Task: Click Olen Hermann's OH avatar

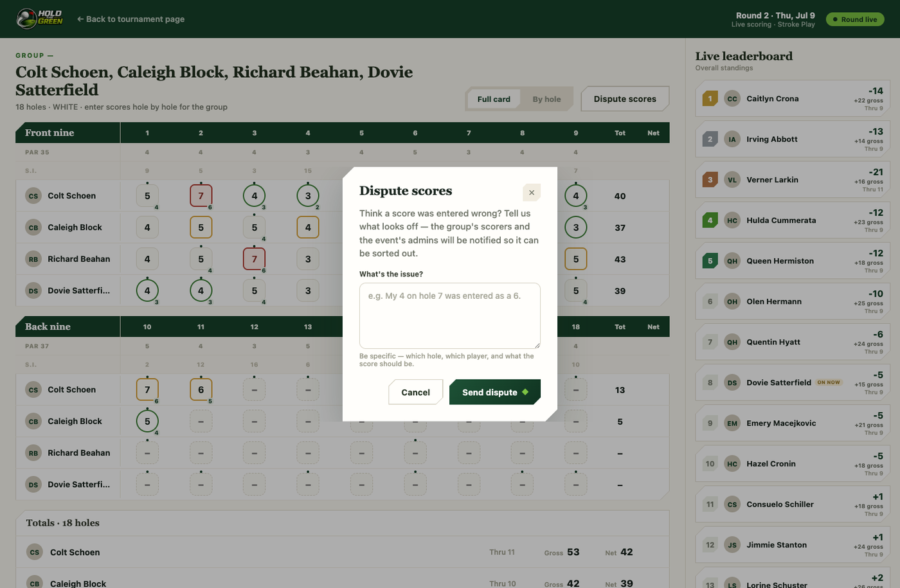Action: [x=732, y=301]
